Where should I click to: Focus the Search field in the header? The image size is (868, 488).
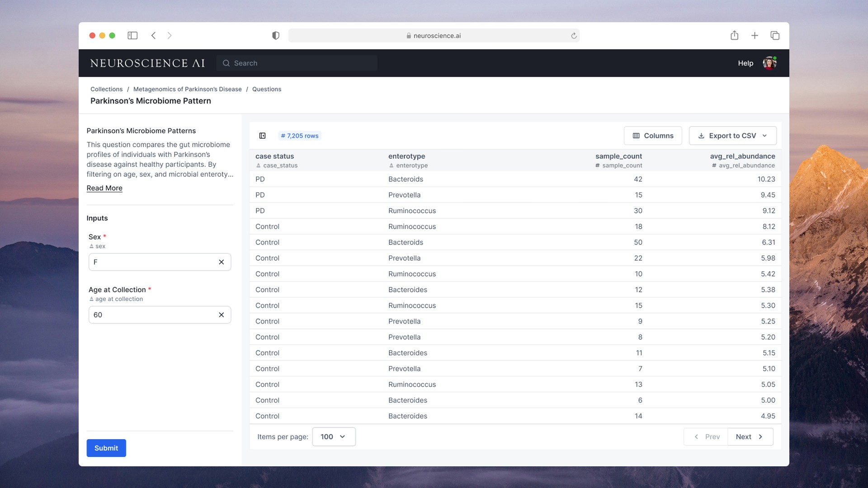point(297,63)
